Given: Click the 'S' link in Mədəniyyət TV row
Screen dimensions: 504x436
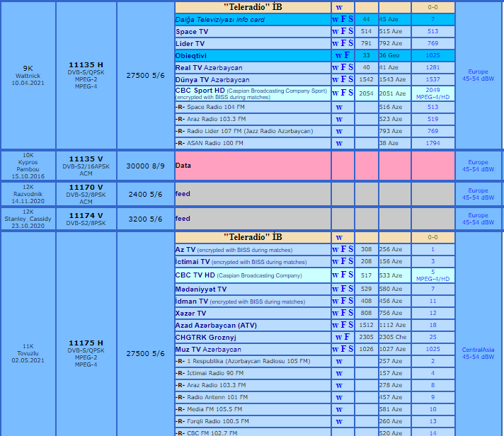Looking at the screenshot, I should coord(350,289).
